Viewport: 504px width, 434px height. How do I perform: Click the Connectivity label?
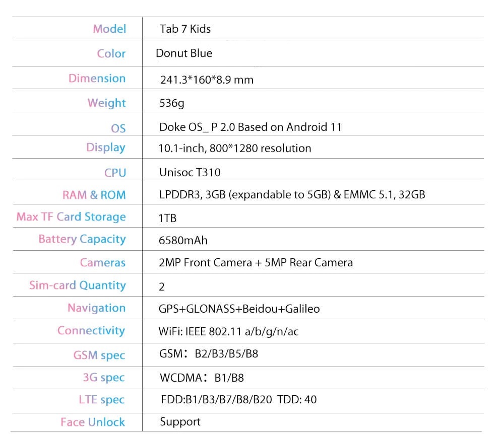click(x=91, y=331)
